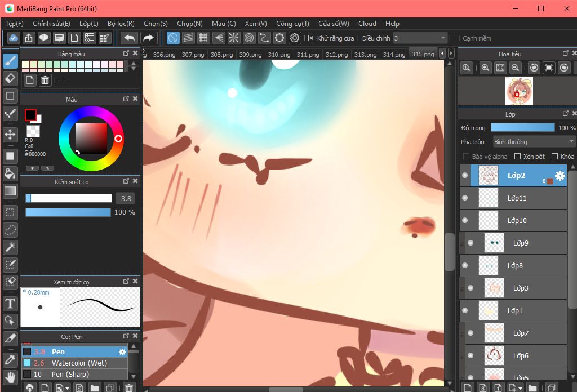Image resolution: width=577 pixels, height=392 pixels.
Task: Adjust the Độ trong layer opacity slider
Action: (522, 128)
